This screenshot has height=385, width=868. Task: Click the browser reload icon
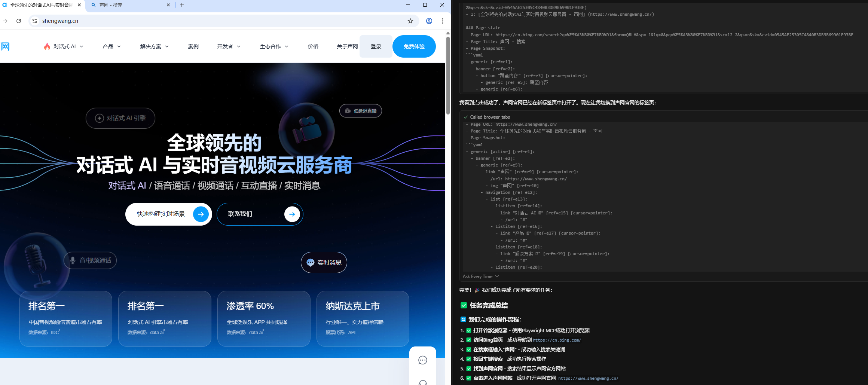click(19, 21)
